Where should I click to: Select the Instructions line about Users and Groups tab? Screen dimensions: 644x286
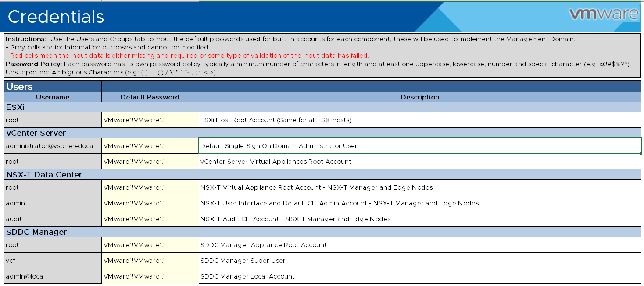(290, 39)
